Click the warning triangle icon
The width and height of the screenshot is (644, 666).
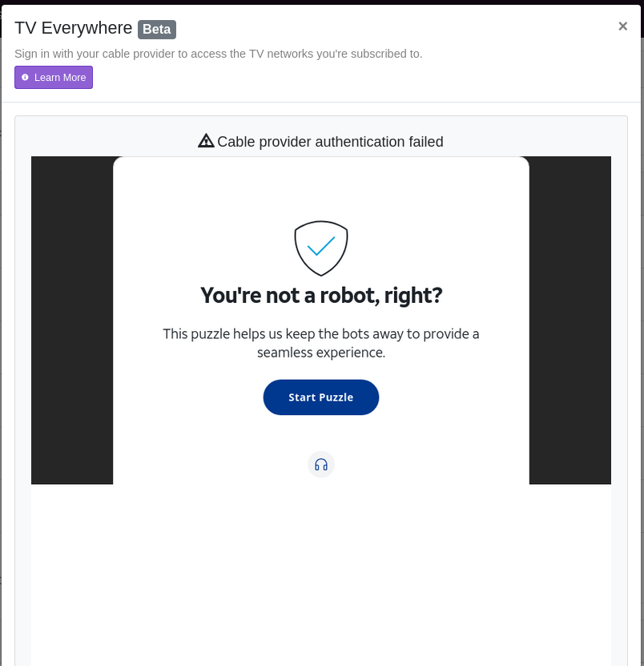(x=206, y=141)
